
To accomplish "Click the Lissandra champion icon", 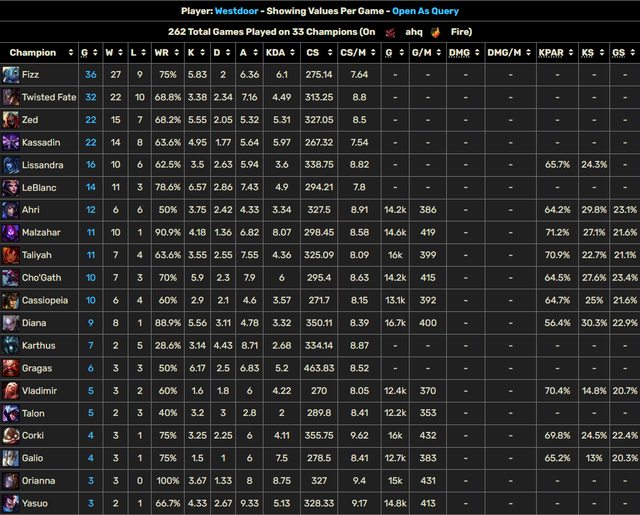I will tap(10, 163).
